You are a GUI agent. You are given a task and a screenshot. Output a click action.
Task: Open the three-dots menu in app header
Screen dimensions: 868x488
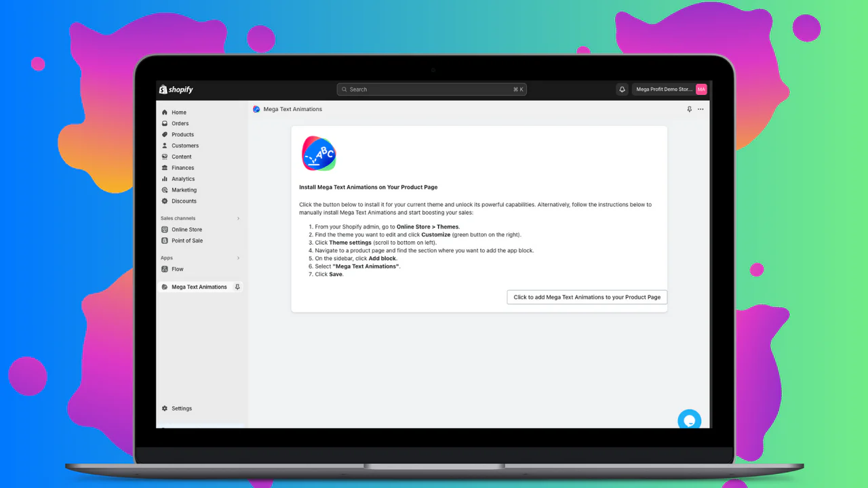[701, 109]
